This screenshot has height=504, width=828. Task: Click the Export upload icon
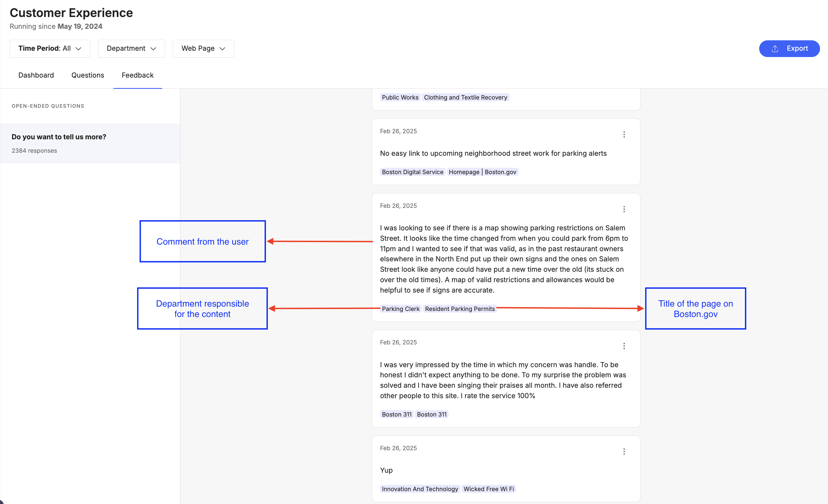[775, 49]
